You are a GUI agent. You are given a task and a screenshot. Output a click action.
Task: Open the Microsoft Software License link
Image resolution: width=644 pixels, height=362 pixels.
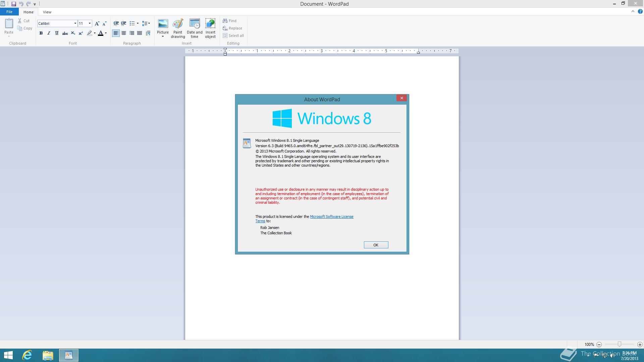click(331, 217)
